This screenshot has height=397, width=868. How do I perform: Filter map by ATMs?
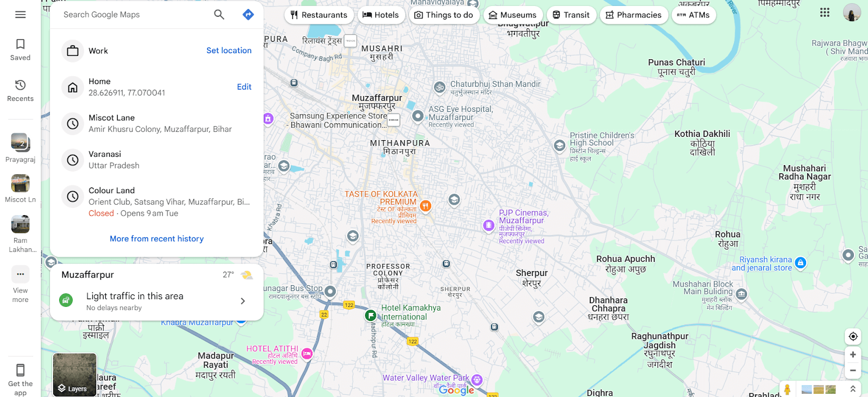click(694, 15)
